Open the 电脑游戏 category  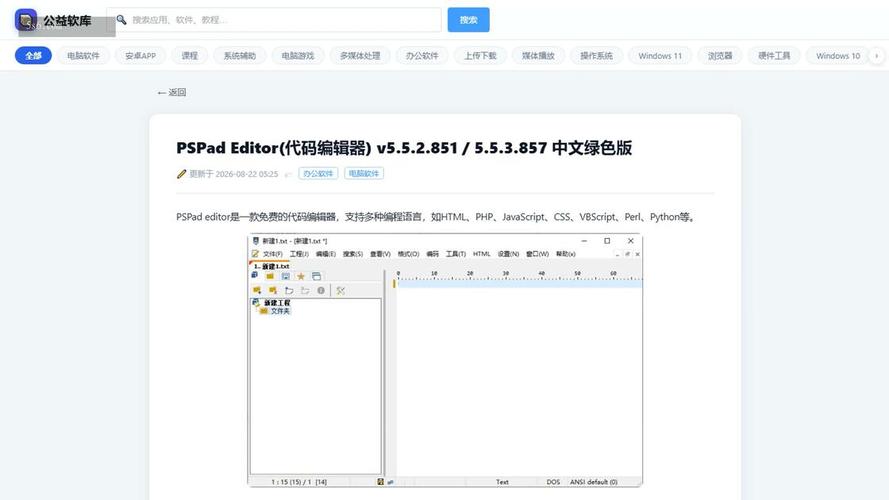tap(298, 56)
